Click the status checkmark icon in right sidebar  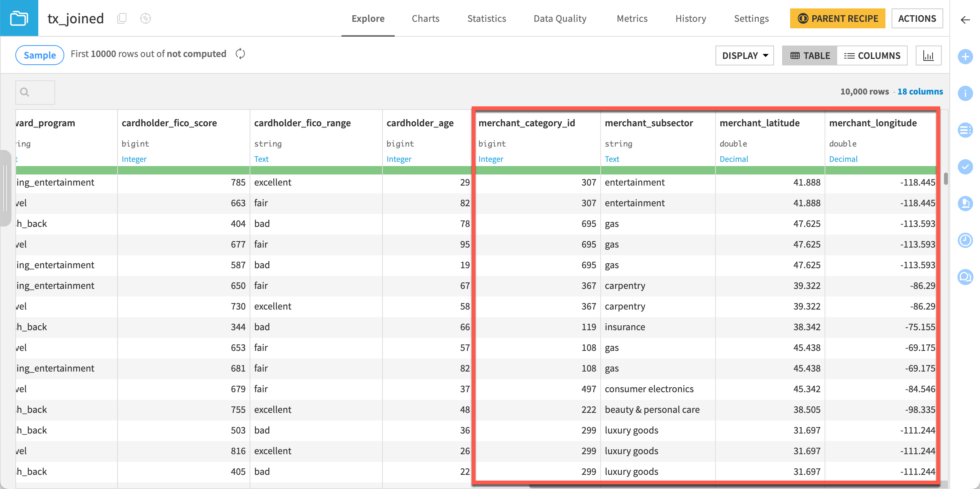click(965, 166)
